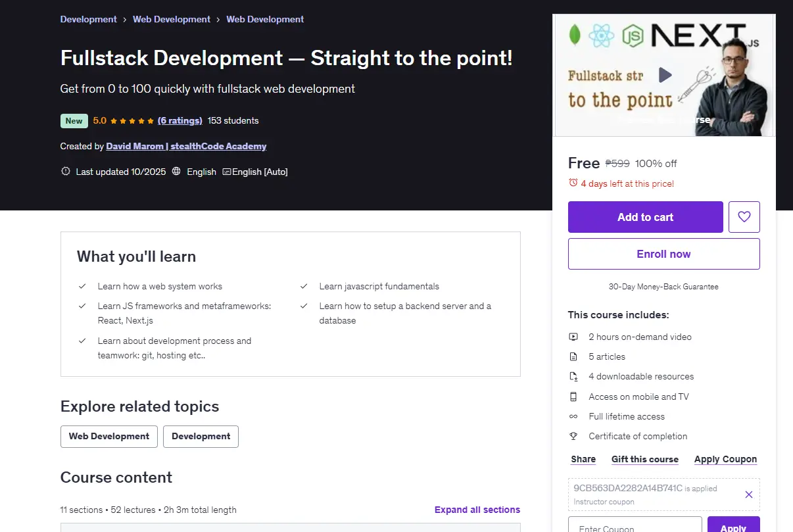
Task: Click the What you'll learn heading
Action: pyautogui.click(x=136, y=256)
